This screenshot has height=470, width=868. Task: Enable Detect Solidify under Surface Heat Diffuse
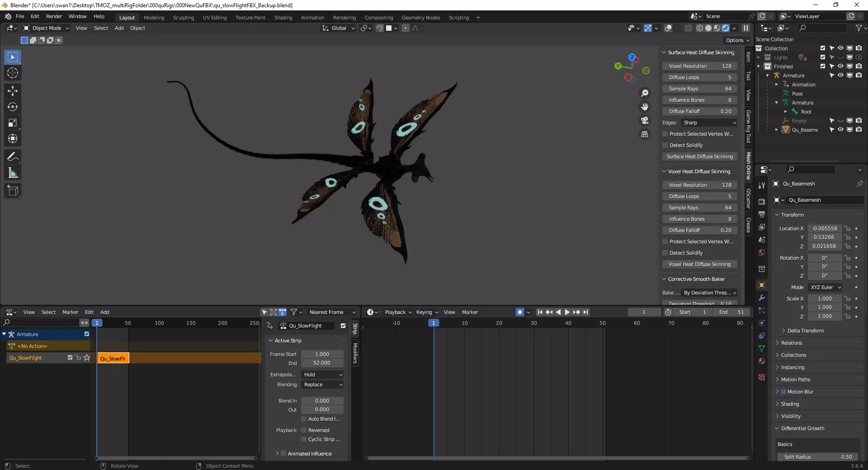click(665, 145)
